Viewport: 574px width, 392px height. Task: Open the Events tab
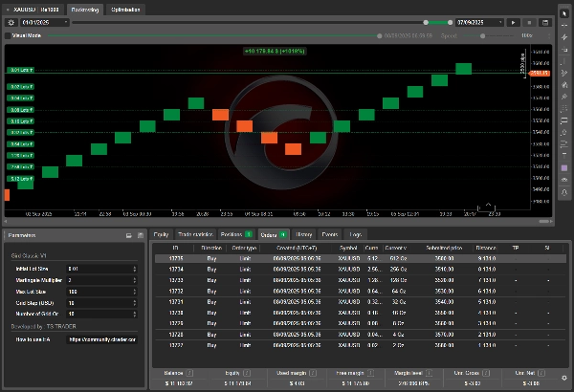click(x=329, y=234)
